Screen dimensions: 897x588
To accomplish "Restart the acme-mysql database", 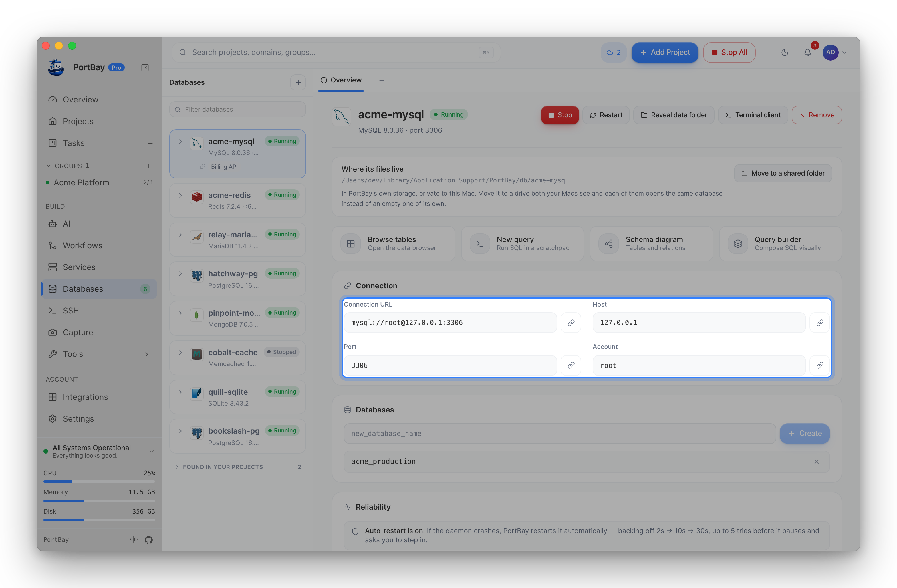I will click(606, 115).
